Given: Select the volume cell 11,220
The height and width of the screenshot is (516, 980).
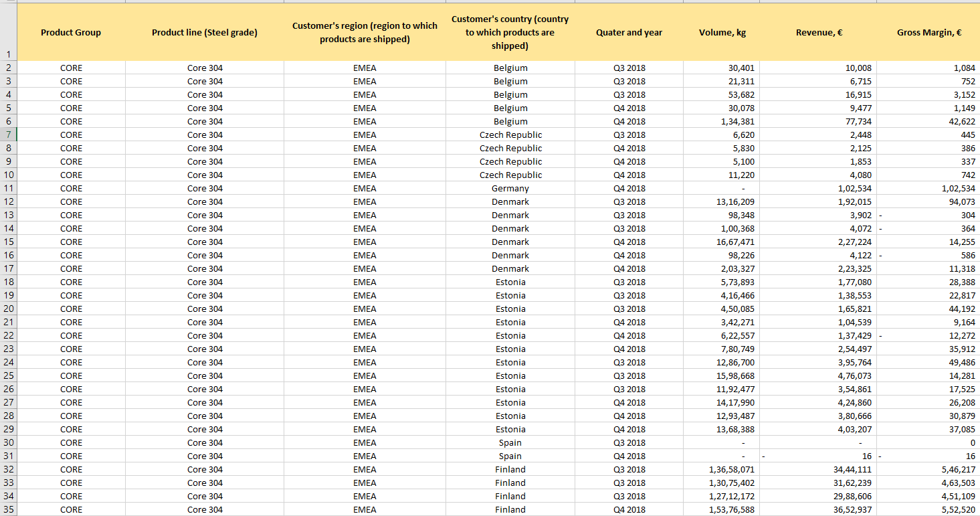Looking at the screenshot, I should 722,175.
